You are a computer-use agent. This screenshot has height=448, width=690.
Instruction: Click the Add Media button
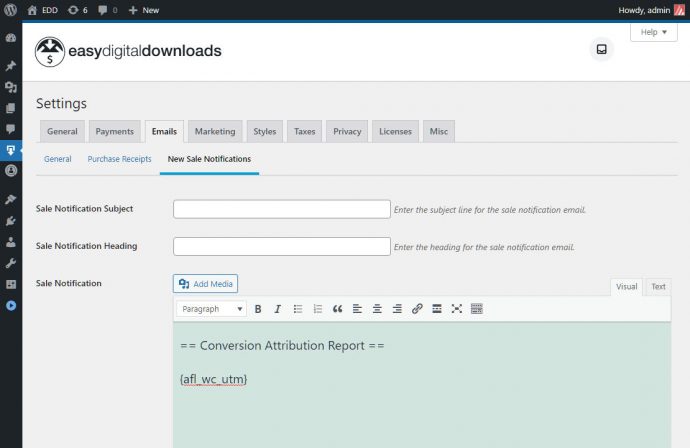coord(206,284)
